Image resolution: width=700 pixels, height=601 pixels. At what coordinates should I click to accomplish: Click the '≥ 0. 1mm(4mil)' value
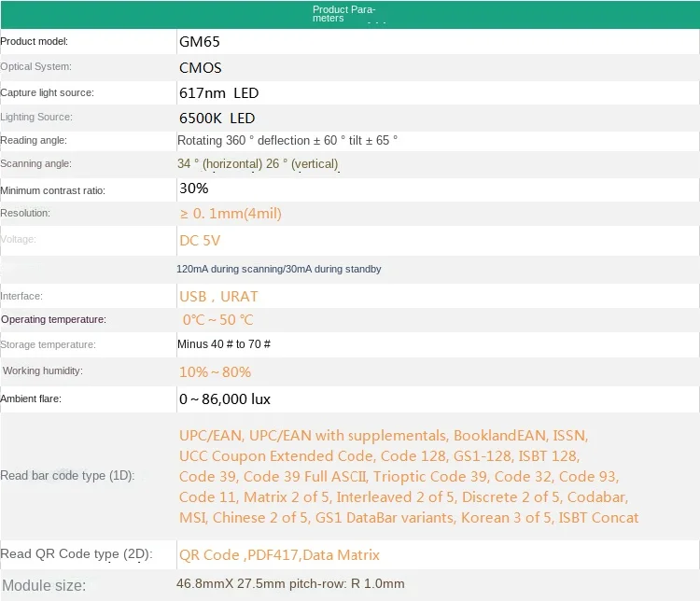pyautogui.click(x=231, y=214)
